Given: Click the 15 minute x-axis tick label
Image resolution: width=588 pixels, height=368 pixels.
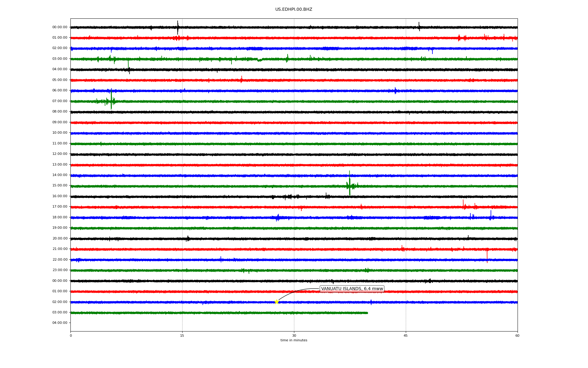Looking at the screenshot, I should [182, 335].
